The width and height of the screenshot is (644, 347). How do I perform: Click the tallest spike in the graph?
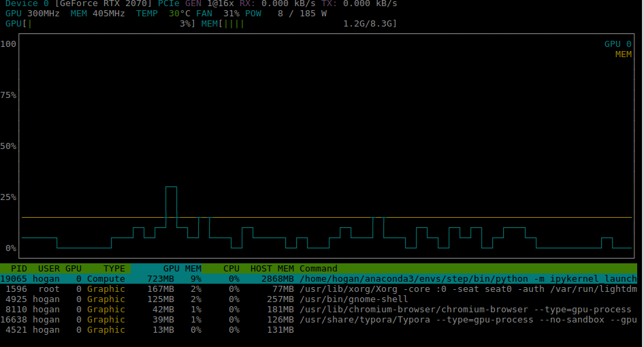[171, 187]
